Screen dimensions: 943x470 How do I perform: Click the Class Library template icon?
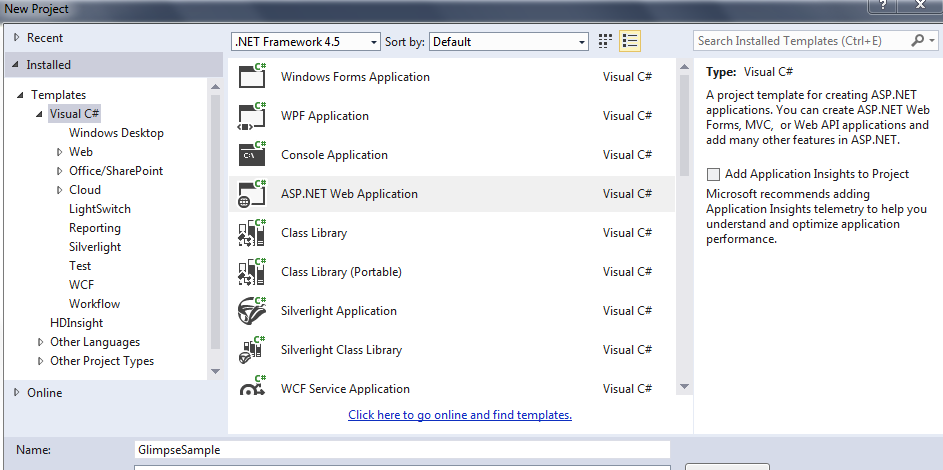[251, 233]
